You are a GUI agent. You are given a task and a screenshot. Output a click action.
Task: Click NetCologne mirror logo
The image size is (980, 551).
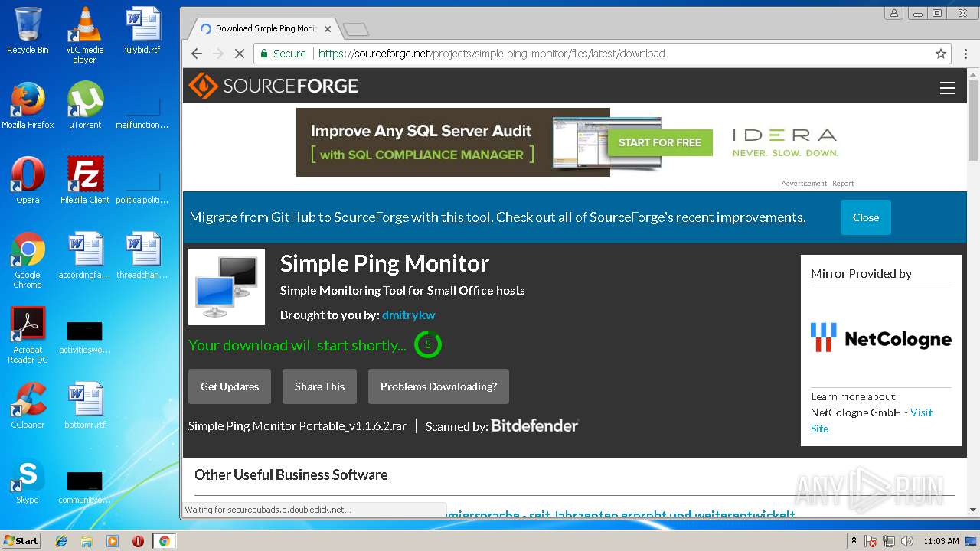[x=881, y=337]
